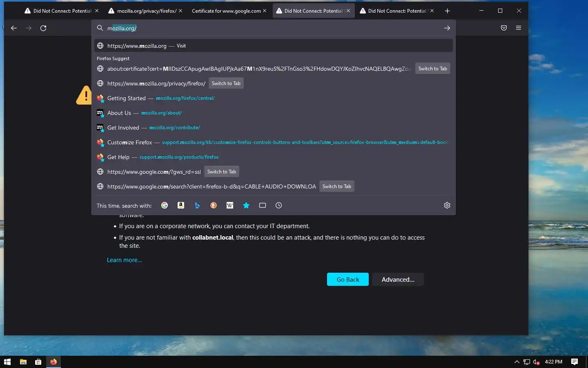The height and width of the screenshot is (368, 588).
Task: Select the rightmost Did Not Connect tab
Action: point(396,11)
